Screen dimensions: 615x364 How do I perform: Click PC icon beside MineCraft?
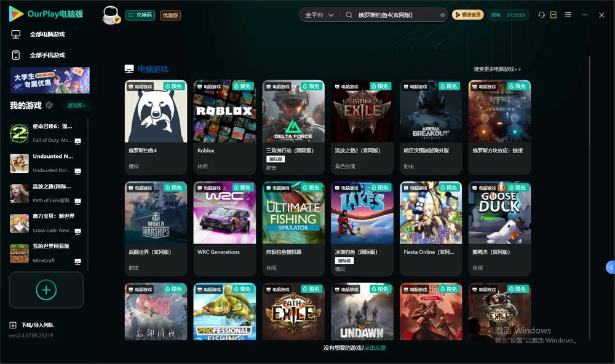tap(77, 262)
